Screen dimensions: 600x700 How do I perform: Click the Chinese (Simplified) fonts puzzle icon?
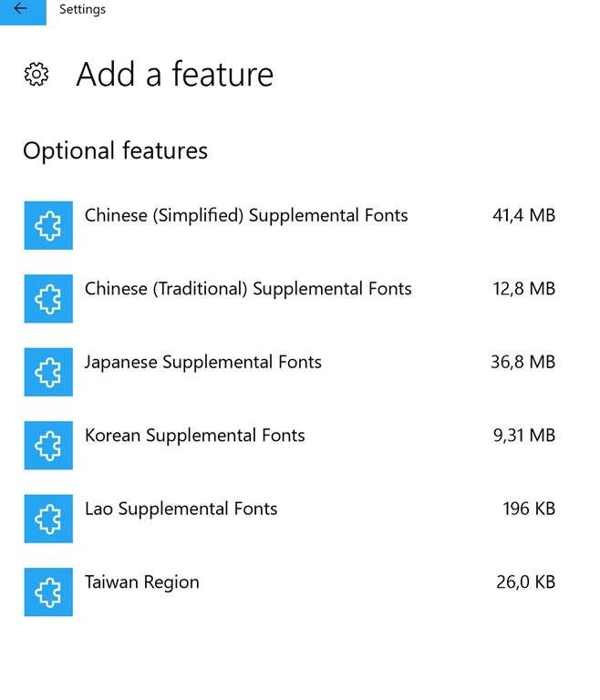click(x=48, y=225)
